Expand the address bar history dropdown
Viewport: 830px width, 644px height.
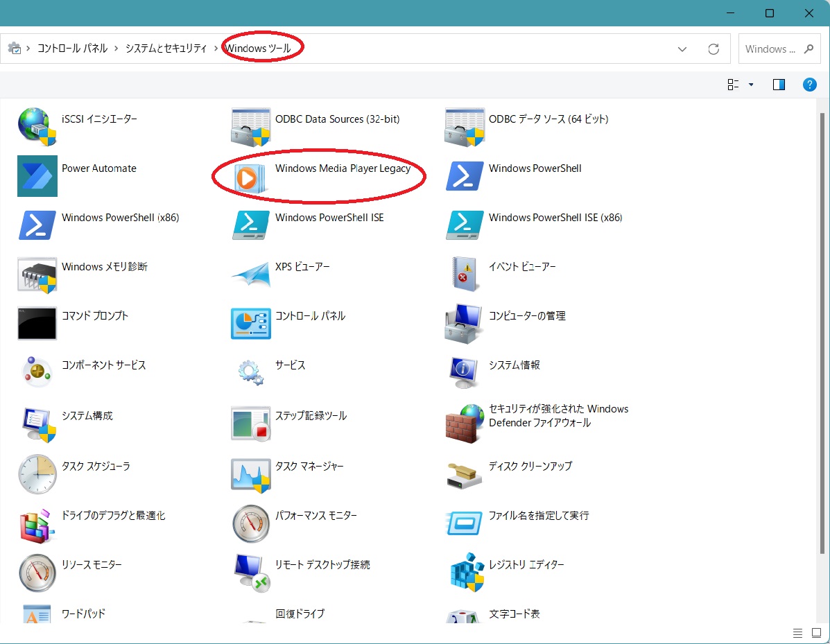point(682,49)
